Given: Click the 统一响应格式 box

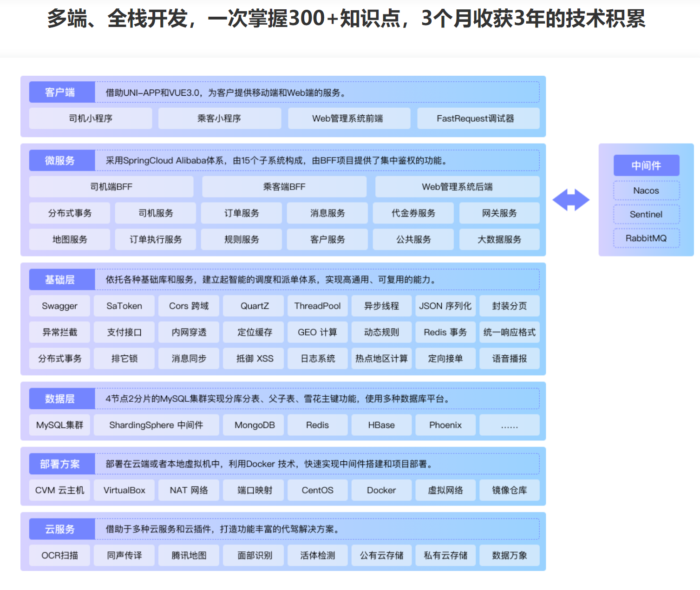Looking at the screenshot, I should tap(510, 332).
